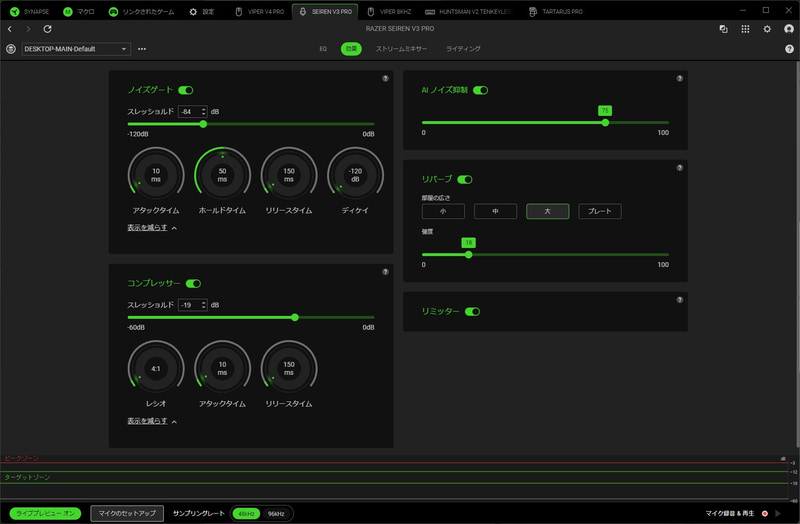Open the リンクされたゲーム tab

(x=141, y=11)
